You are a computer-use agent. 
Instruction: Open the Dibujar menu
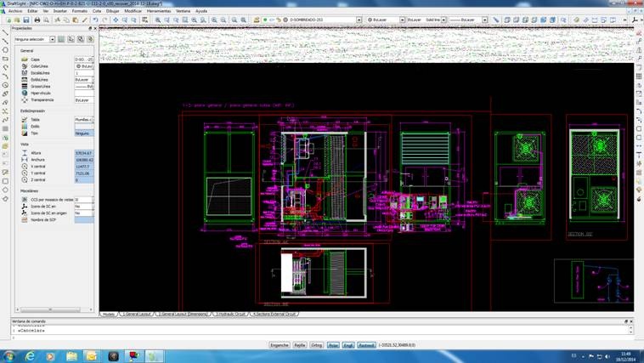[x=112, y=11]
